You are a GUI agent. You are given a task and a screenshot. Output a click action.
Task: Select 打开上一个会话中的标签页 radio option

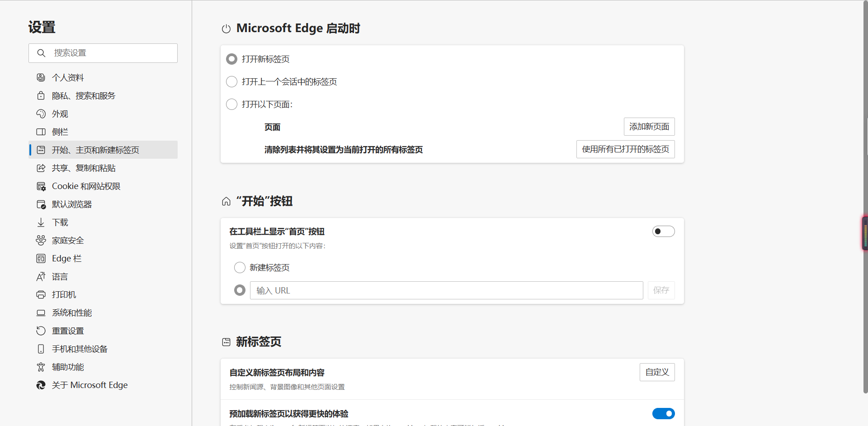[x=231, y=81]
